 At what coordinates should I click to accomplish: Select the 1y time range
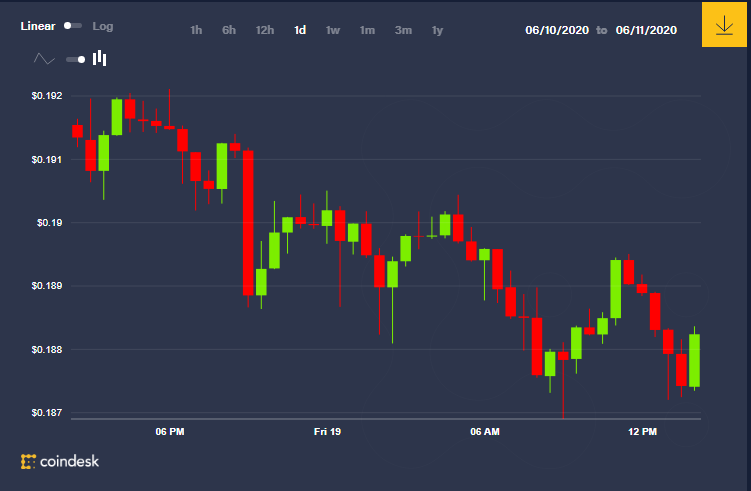pyautogui.click(x=437, y=30)
